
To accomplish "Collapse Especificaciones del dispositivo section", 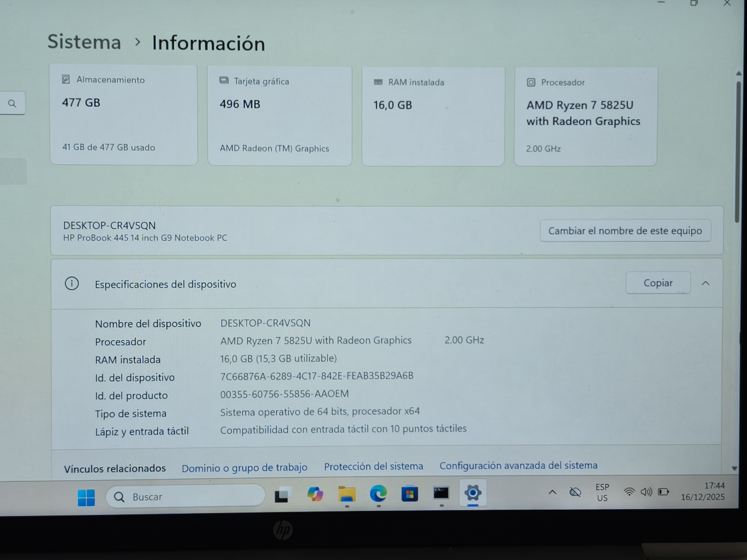I will click(705, 283).
